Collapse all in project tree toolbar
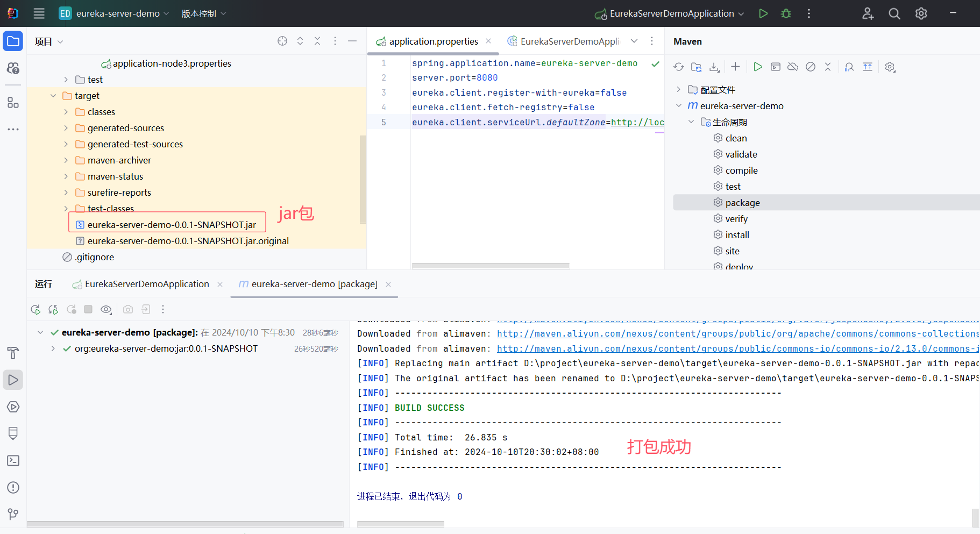Image resolution: width=980 pixels, height=534 pixels. point(317,41)
